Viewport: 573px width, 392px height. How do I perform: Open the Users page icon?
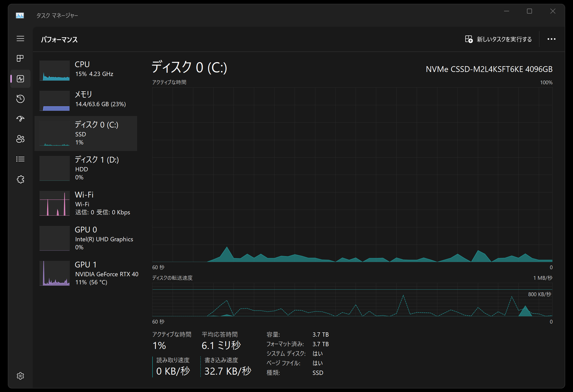20,139
